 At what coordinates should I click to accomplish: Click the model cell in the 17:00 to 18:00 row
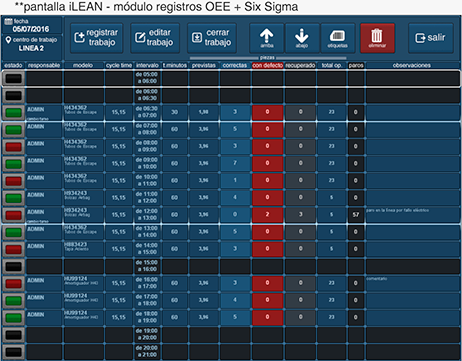coord(84,300)
